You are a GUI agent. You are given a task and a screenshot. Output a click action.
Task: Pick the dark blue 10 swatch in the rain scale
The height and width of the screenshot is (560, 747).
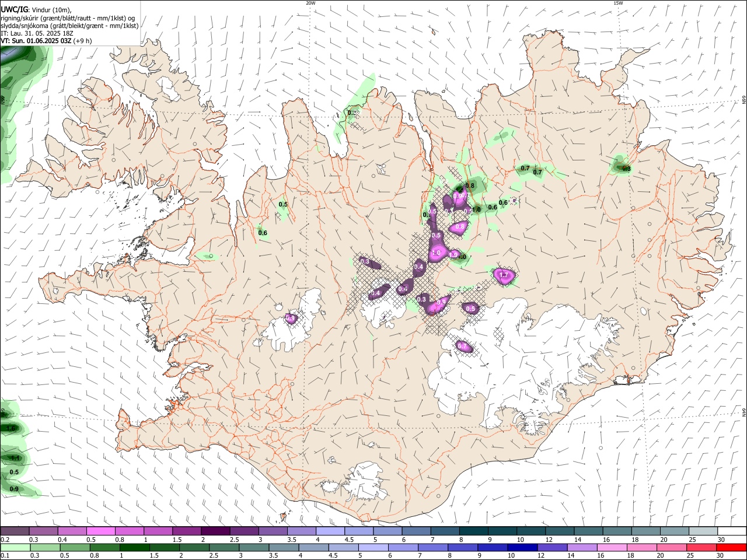click(x=522, y=548)
